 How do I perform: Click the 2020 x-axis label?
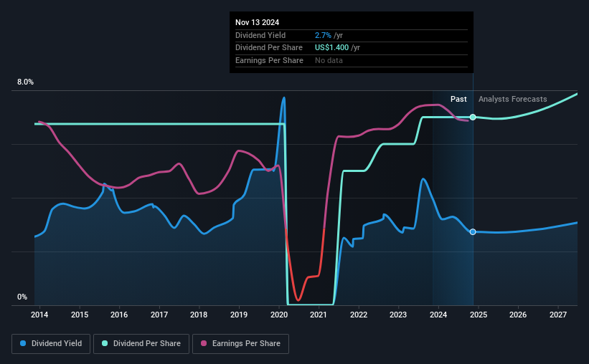279,315
